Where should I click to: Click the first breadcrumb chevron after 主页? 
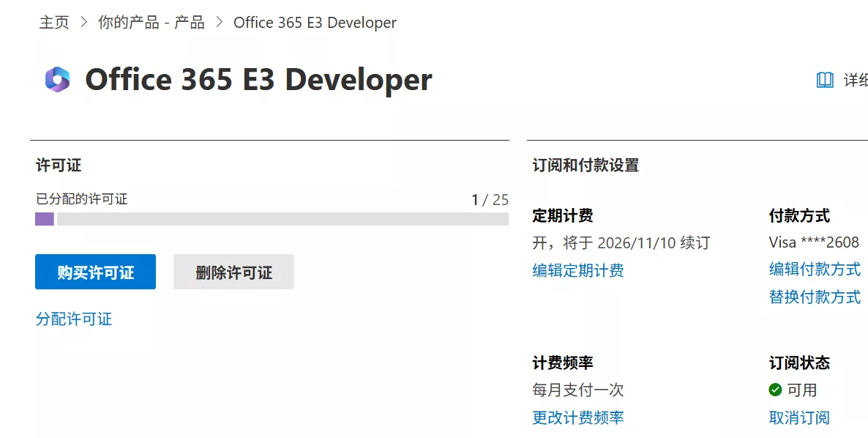click(83, 23)
